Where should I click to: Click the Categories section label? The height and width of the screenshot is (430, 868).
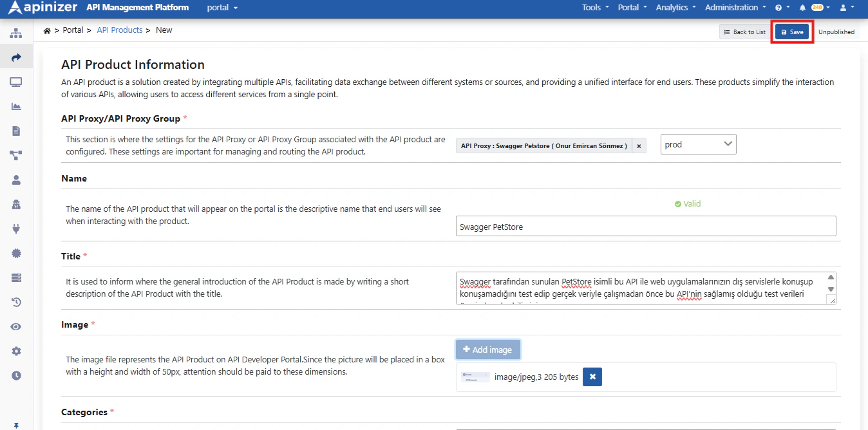[x=85, y=412]
